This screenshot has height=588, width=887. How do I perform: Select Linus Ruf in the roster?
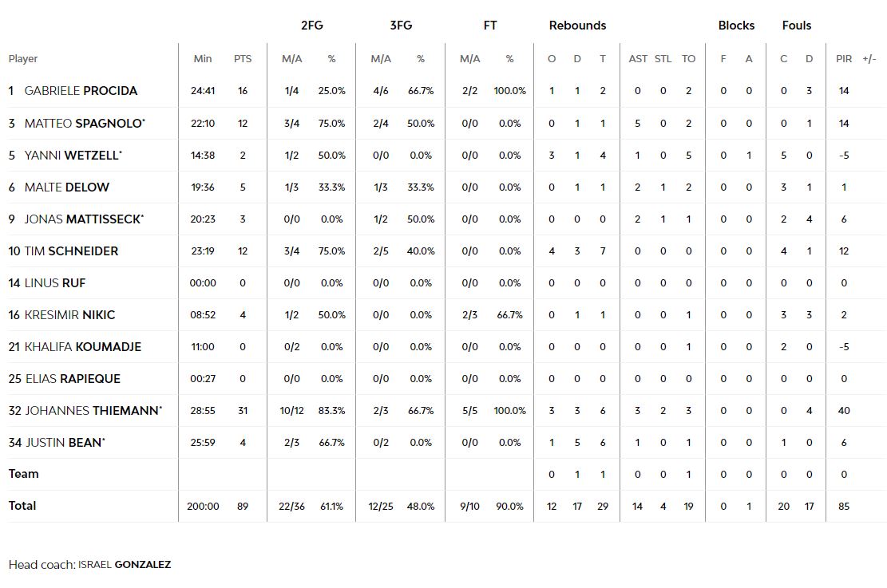coord(55,283)
